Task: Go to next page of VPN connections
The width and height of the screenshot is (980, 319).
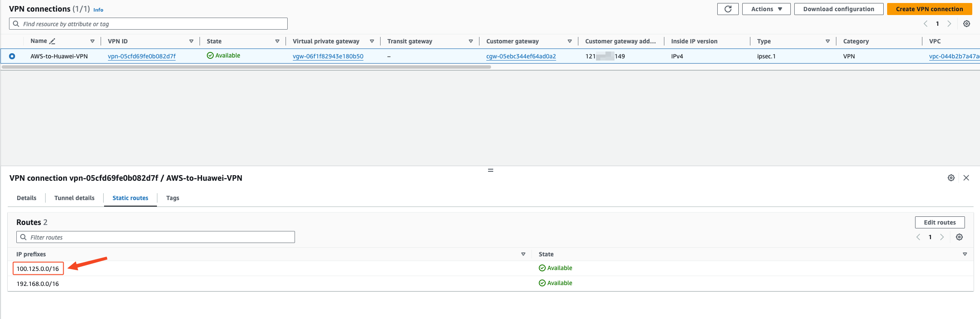Action: click(x=949, y=24)
